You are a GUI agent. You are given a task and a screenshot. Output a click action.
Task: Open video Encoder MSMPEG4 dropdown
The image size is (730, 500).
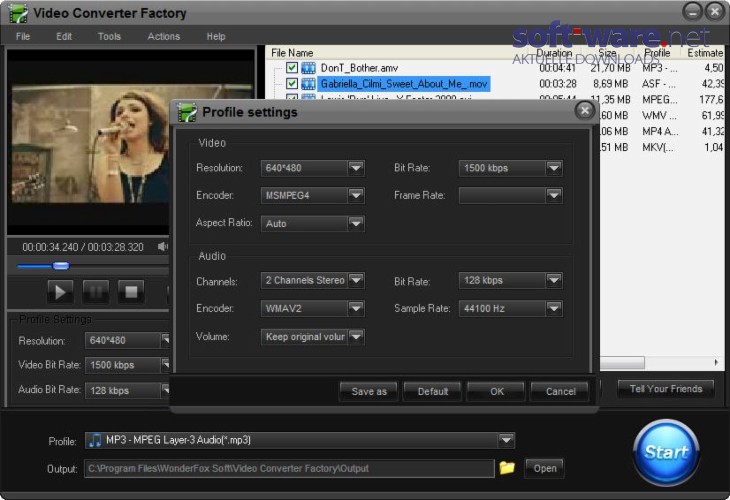click(356, 196)
